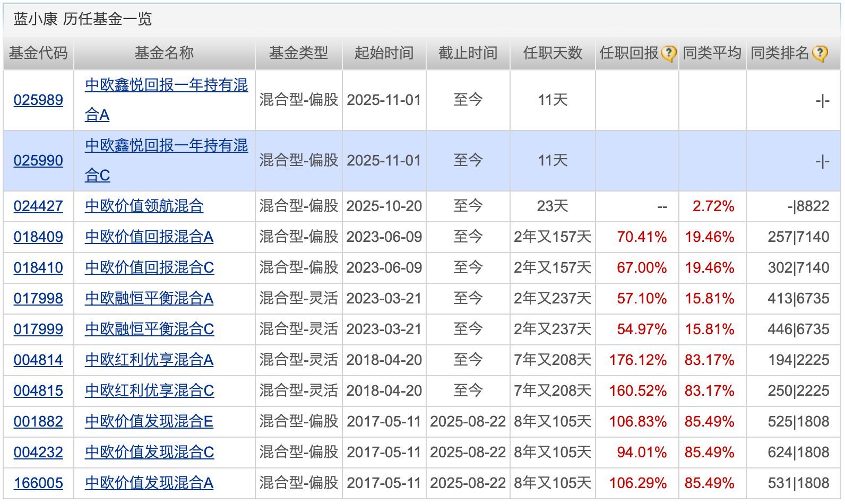Click 中欧价值发现混合A fund name

point(149,483)
